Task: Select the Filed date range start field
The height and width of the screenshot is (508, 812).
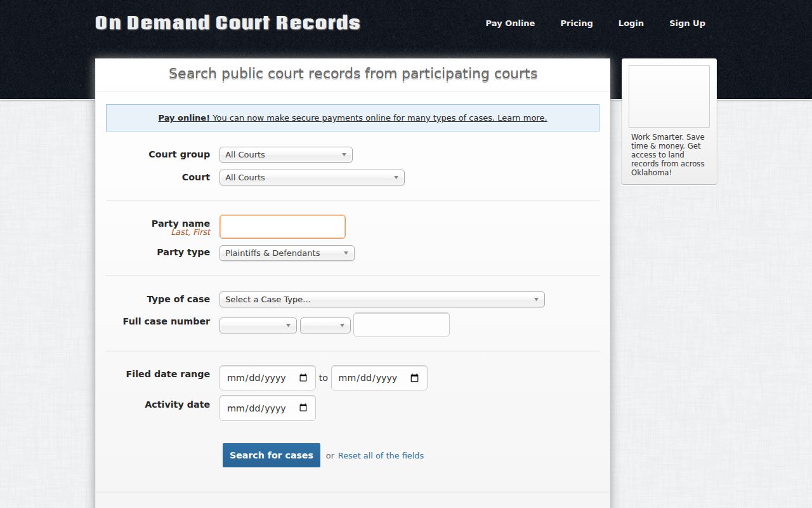Action: point(268,378)
